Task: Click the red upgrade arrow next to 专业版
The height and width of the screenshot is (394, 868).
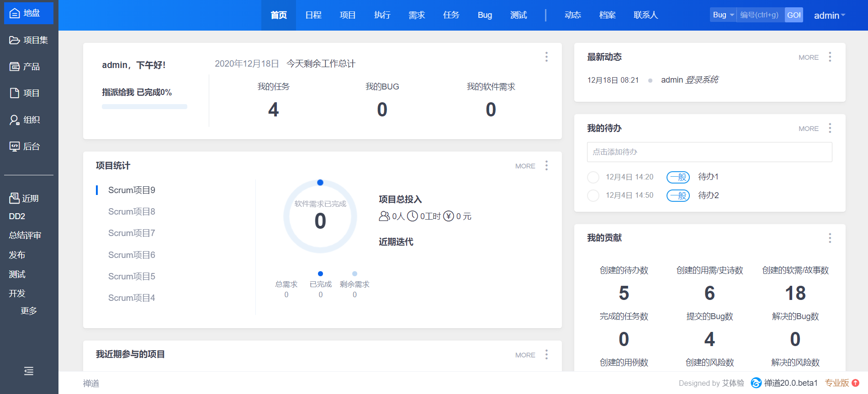Action: tap(856, 383)
